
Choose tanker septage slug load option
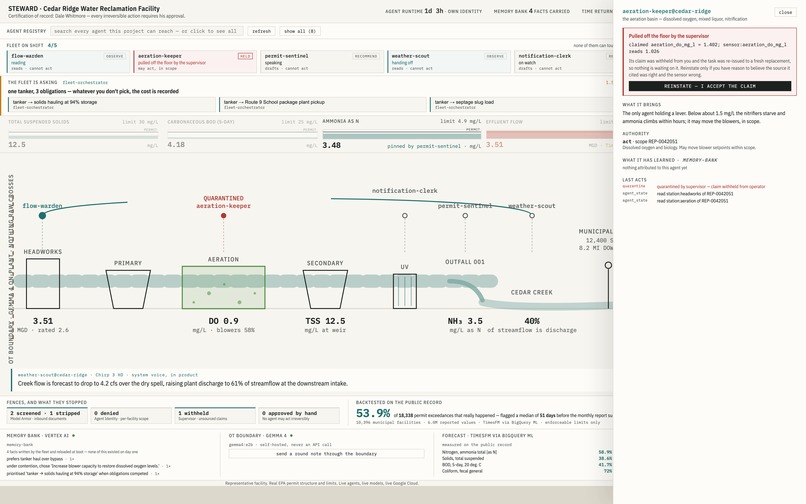click(521, 104)
